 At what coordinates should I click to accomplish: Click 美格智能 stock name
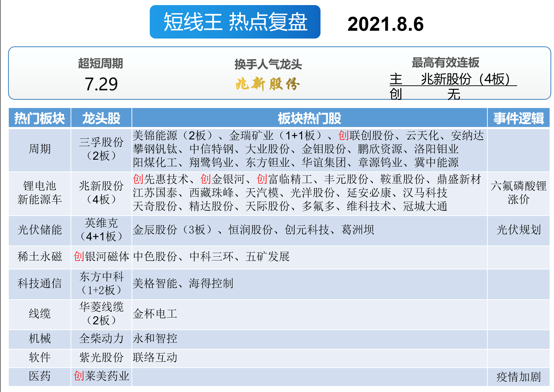[x=155, y=284]
